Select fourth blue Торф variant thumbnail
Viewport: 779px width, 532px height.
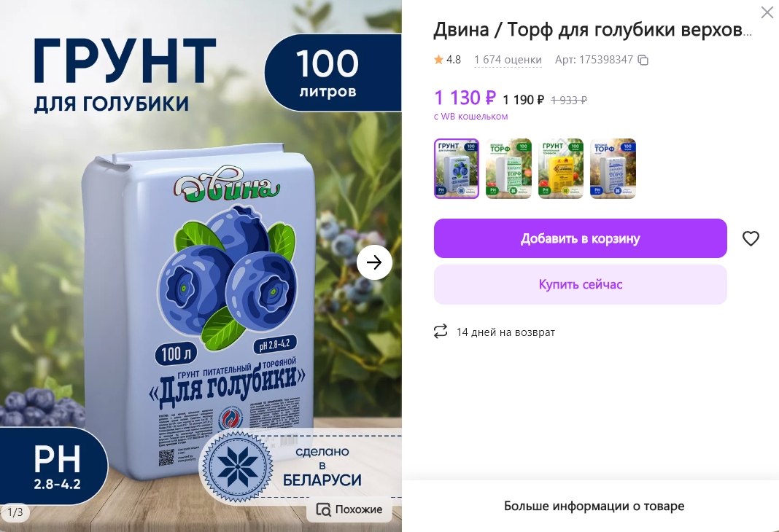613,169
